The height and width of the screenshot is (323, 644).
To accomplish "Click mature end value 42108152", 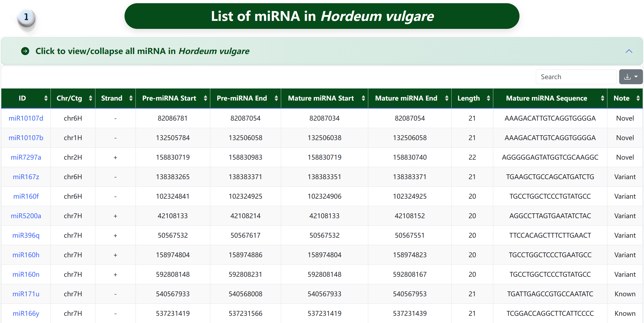I will pyautogui.click(x=410, y=216).
